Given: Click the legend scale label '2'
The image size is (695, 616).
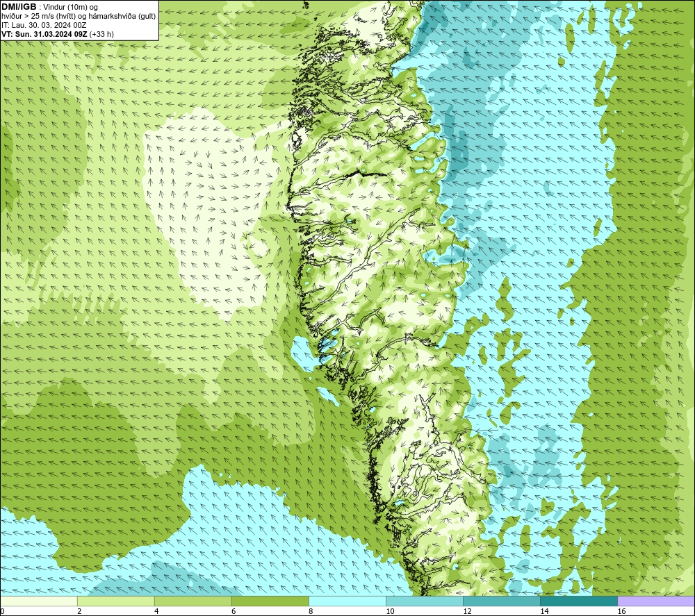Looking at the screenshot, I should pos(79,611).
